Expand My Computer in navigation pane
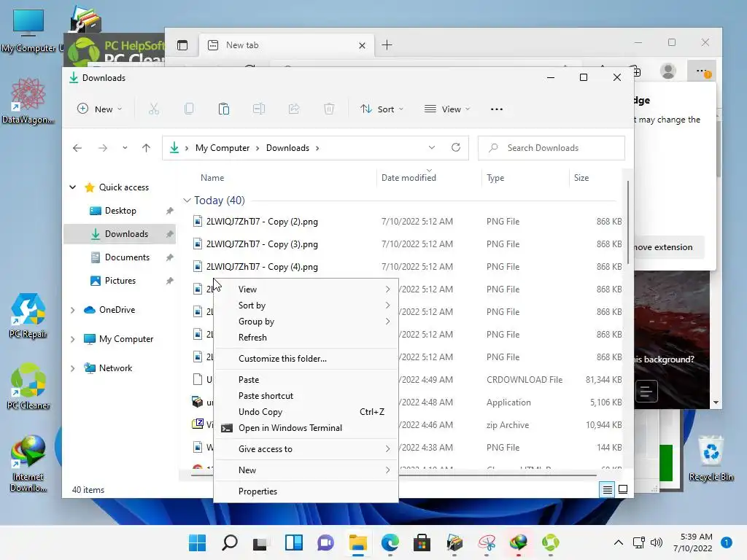This screenshot has width=747, height=560. pos(72,339)
